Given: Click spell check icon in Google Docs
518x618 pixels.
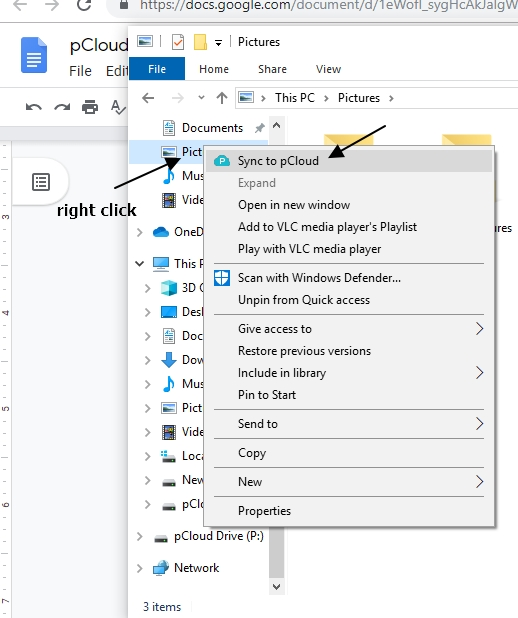Looking at the screenshot, I should tap(118, 107).
